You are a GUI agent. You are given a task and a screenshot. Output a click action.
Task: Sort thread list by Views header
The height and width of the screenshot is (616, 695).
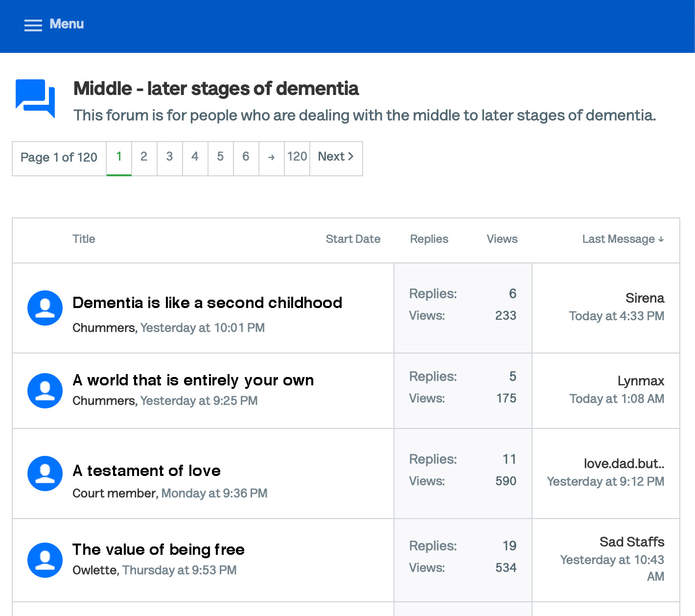(502, 239)
